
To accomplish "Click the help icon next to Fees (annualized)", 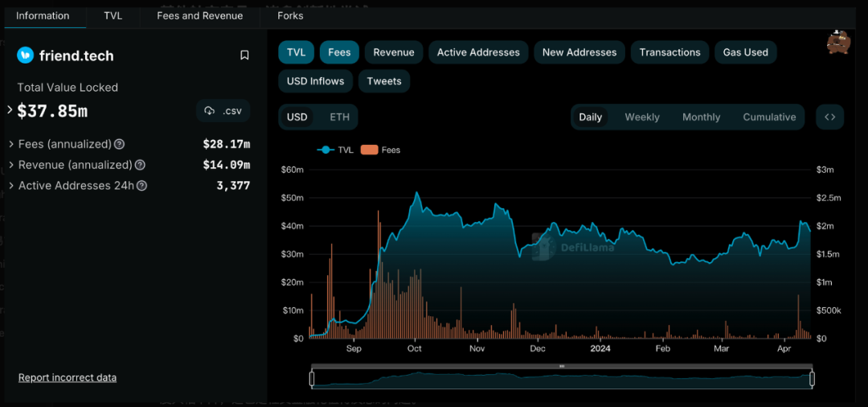I will (x=120, y=144).
